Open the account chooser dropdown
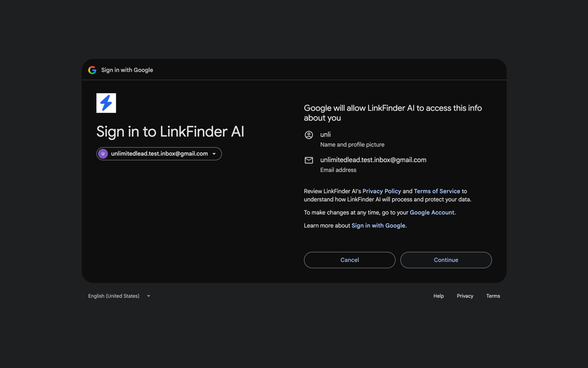The height and width of the screenshot is (368, 588). tap(159, 154)
